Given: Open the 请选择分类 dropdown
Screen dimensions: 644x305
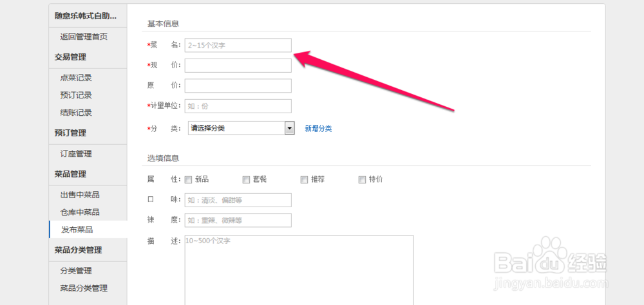Looking at the screenshot, I should tap(241, 128).
